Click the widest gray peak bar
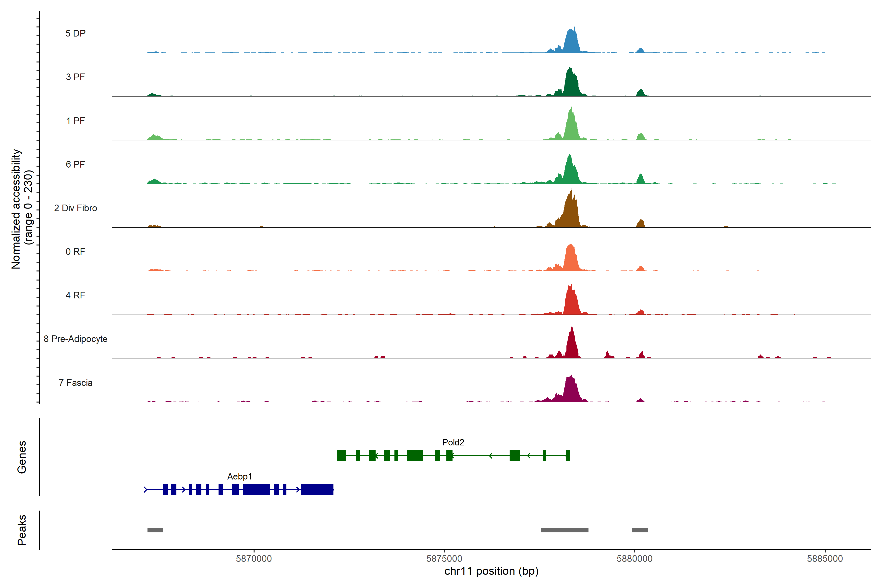Image resolution: width=882 pixels, height=588 pixels. pyautogui.click(x=564, y=530)
